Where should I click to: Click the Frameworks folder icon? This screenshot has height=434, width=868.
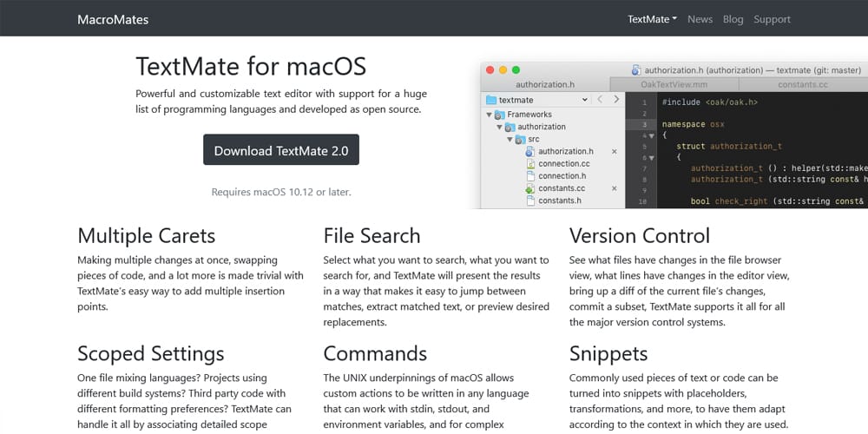click(499, 115)
